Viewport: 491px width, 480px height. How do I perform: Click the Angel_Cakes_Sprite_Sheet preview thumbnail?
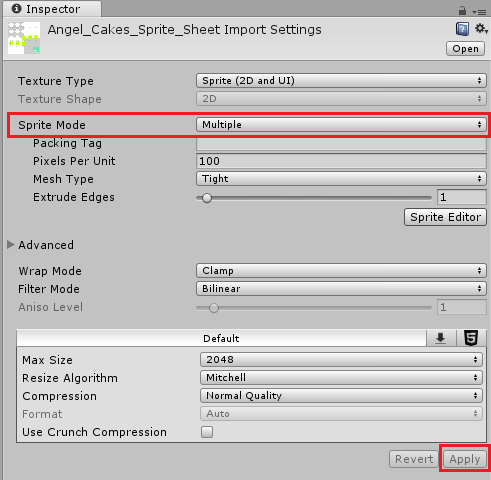tap(24, 38)
